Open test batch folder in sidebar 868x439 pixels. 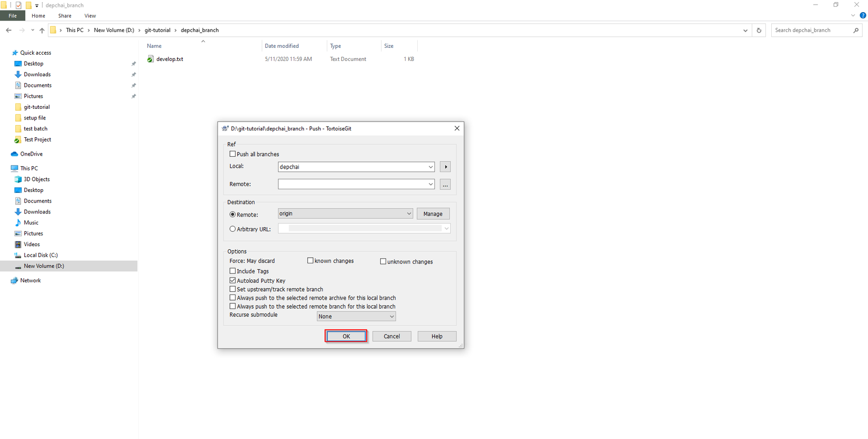coord(35,129)
